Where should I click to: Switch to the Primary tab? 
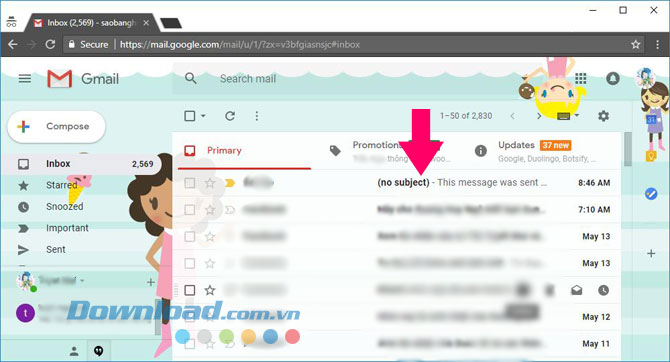244,150
